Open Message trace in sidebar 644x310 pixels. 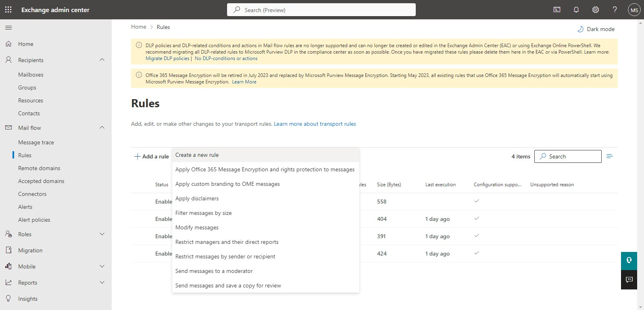tap(36, 142)
